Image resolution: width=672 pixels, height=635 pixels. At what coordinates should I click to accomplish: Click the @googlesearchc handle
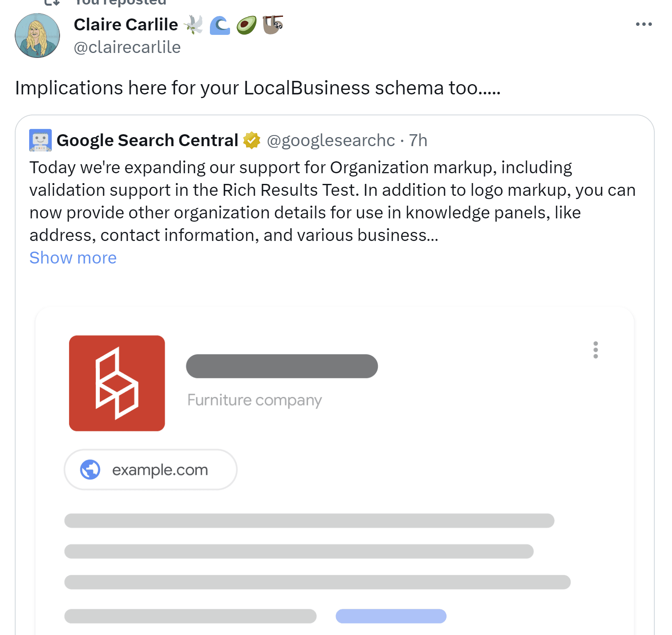point(331,140)
